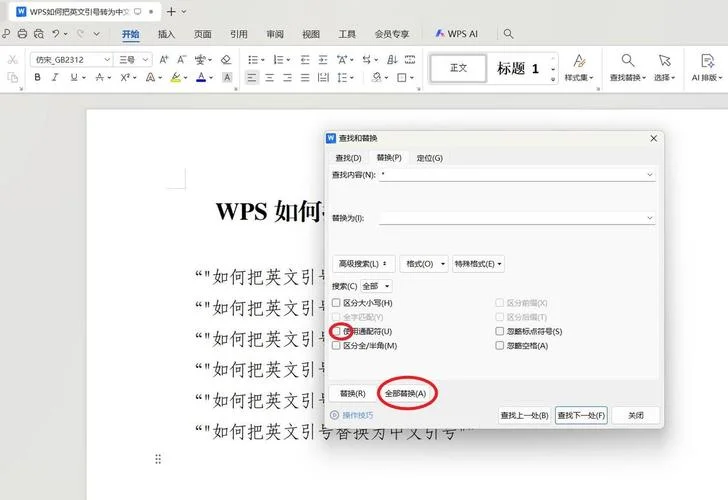Enable 使用通配符(U) checkbox
The height and width of the screenshot is (500, 728).
(x=336, y=331)
